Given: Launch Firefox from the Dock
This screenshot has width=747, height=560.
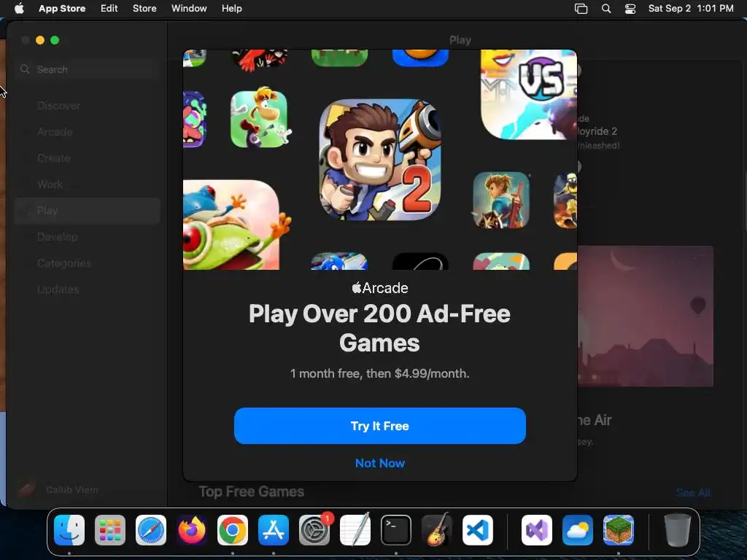Looking at the screenshot, I should (x=192, y=530).
